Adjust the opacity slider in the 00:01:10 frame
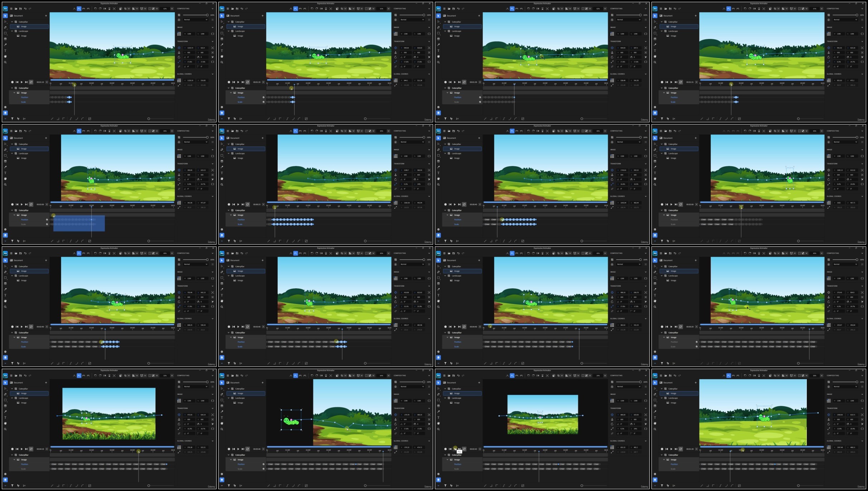The height and width of the screenshot is (491, 868). (x=195, y=15)
